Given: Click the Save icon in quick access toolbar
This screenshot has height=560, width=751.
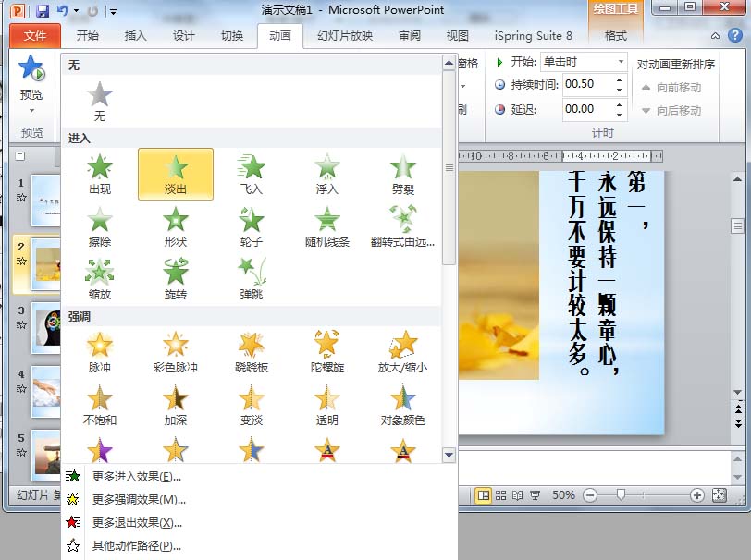Looking at the screenshot, I should pyautogui.click(x=42, y=10).
